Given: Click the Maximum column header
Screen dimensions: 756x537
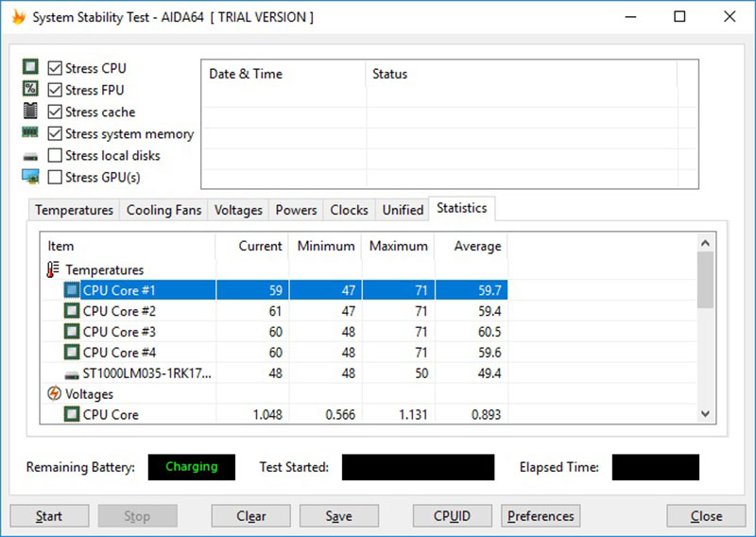Looking at the screenshot, I should (398, 246).
